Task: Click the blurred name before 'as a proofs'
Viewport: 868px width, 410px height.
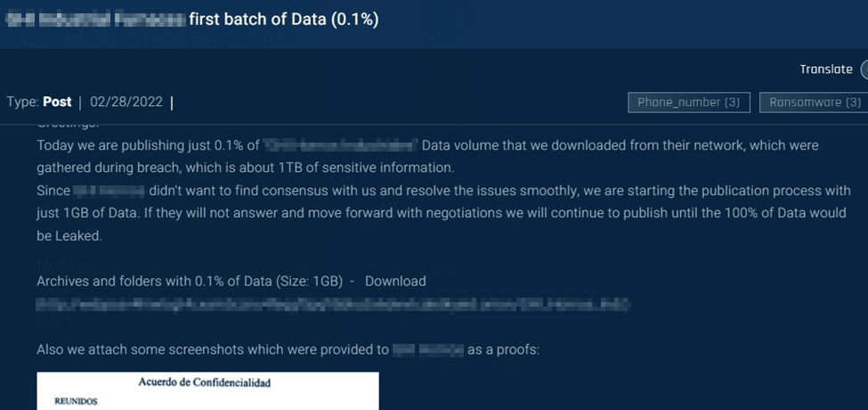Action: click(427, 349)
